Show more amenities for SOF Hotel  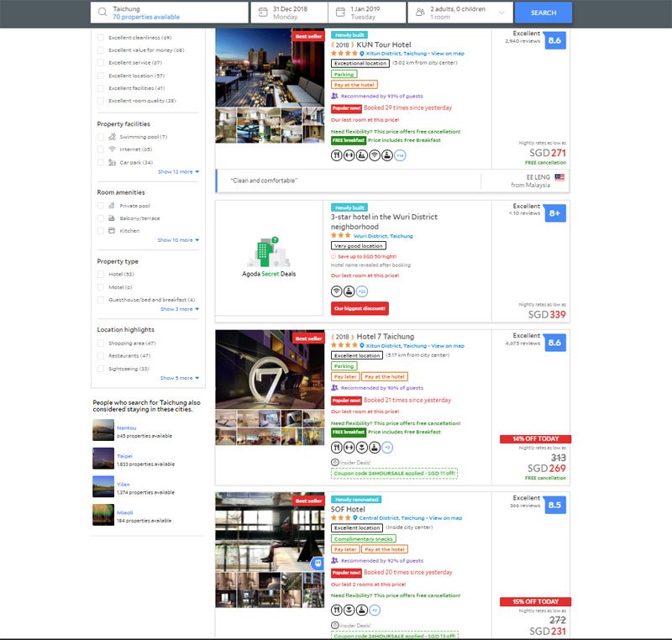[375, 610]
